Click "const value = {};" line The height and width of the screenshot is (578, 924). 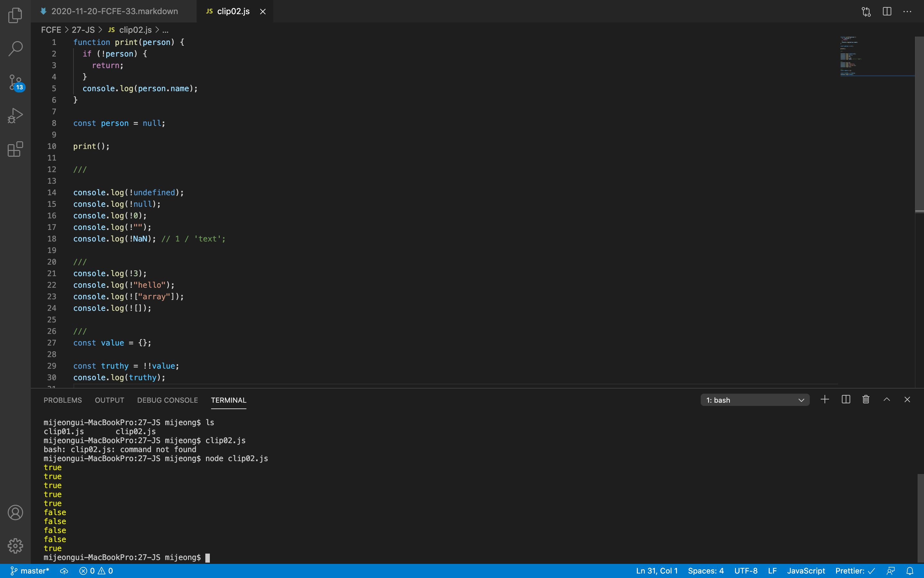[x=112, y=343]
